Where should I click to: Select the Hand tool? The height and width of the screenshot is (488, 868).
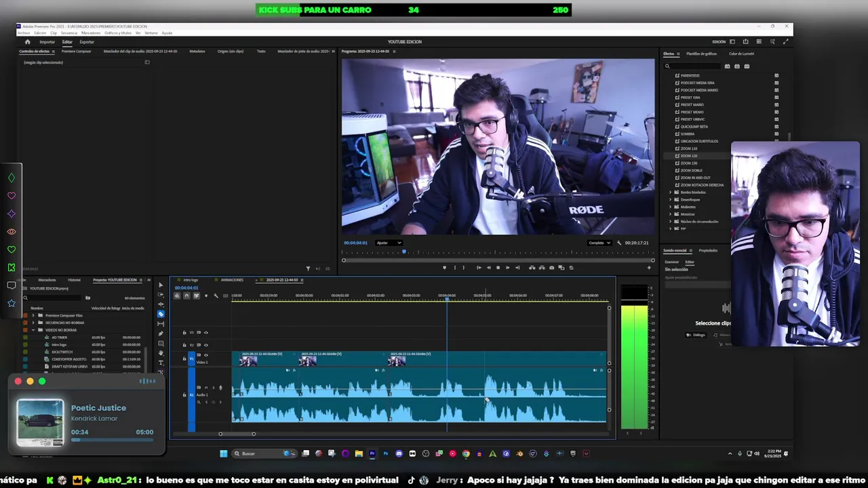161,352
